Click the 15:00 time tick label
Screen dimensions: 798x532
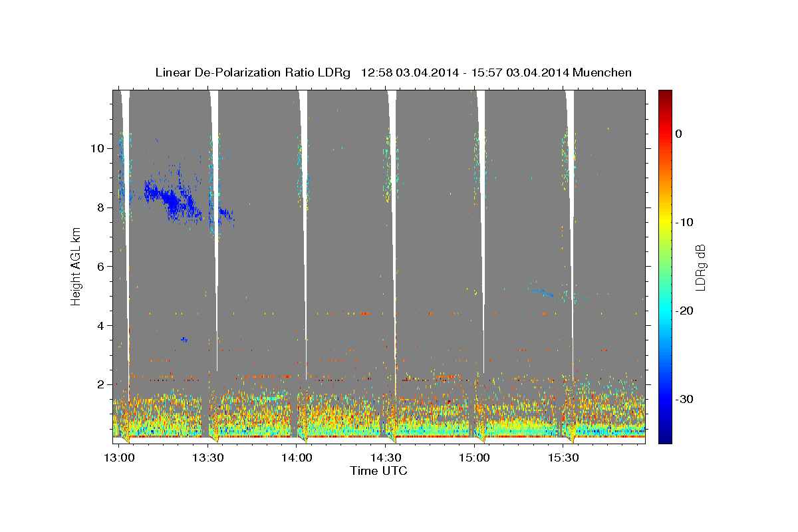pos(475,458)
